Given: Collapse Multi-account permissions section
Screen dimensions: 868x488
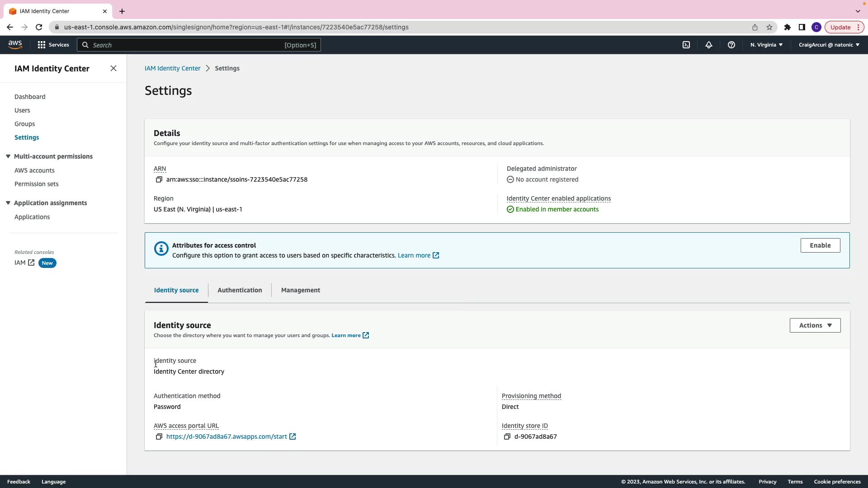Looking at the screenshot, I should click(8, 156).
